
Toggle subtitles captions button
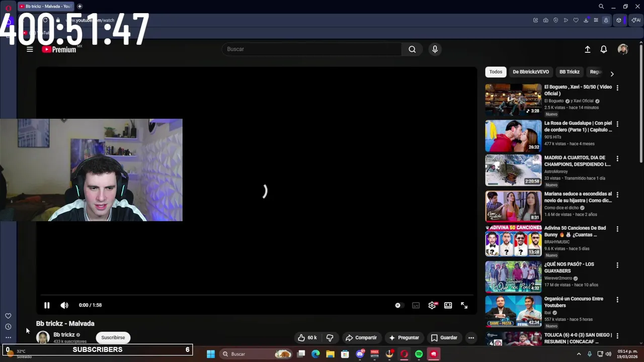coord(416,305)
